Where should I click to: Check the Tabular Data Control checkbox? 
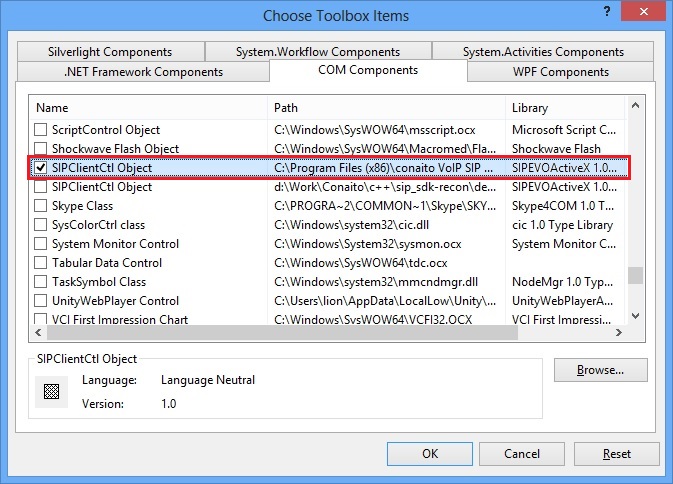[40, 263]
